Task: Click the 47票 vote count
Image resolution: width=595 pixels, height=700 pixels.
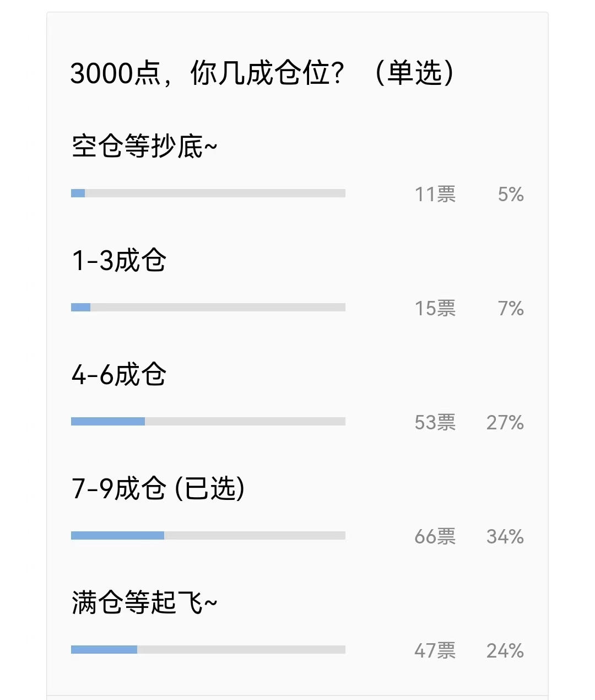Action: click(x=435, y=651)
